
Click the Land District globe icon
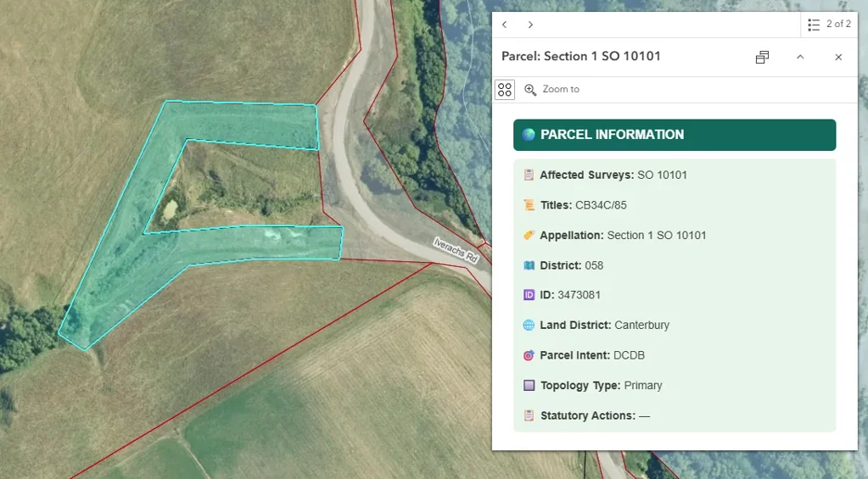[529, 326]
